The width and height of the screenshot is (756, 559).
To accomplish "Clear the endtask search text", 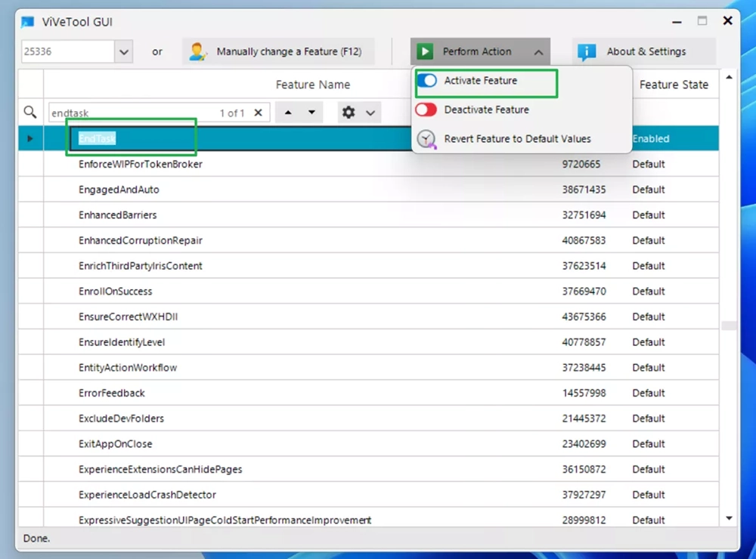I will tap(258, 113).
